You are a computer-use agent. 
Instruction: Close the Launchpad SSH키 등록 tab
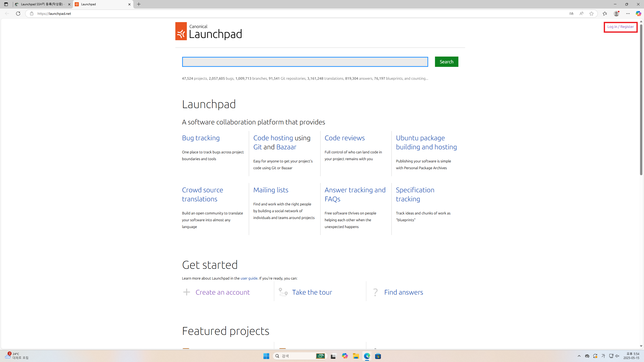coord(69,4)
